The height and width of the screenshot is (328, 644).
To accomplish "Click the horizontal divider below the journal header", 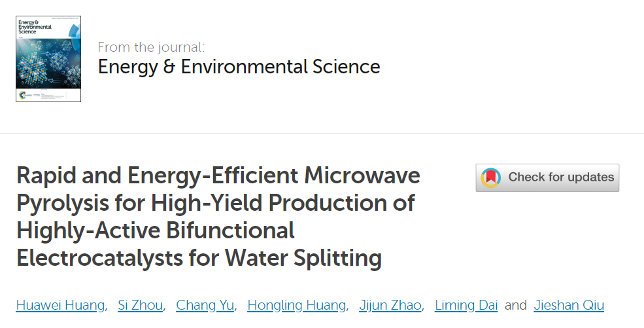I will [x=322, y=134].
